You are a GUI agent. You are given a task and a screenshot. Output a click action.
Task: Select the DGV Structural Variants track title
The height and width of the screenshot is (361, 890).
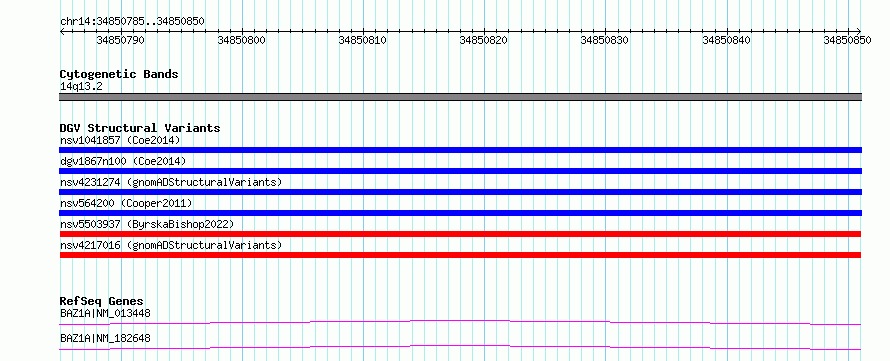click(x=140, y=128)
